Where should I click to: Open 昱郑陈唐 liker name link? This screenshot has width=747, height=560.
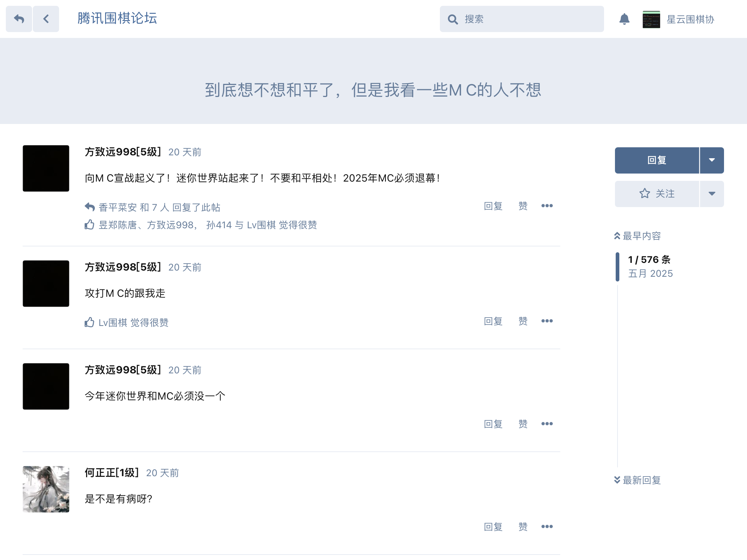pyautogui.click(x=117, y=225)
